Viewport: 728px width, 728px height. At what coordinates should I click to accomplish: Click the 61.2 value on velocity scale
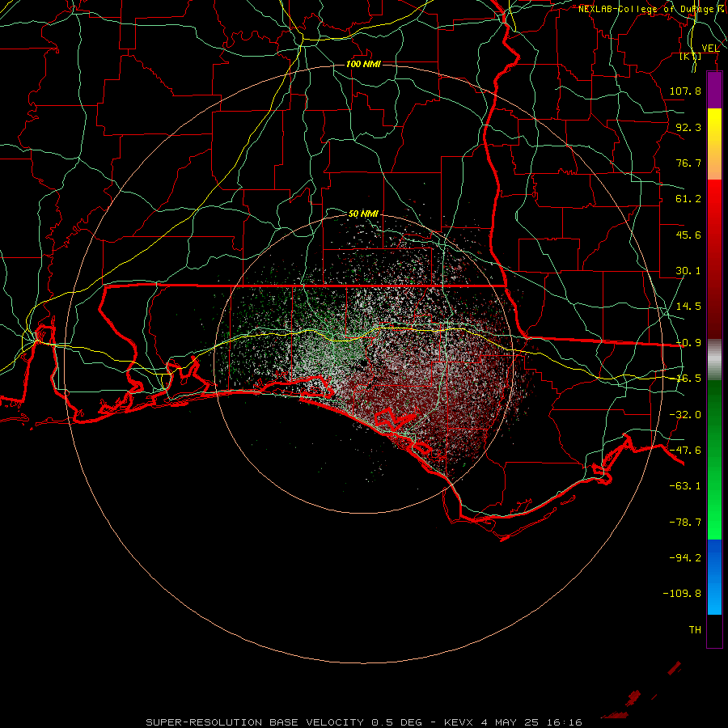point(688,199)
